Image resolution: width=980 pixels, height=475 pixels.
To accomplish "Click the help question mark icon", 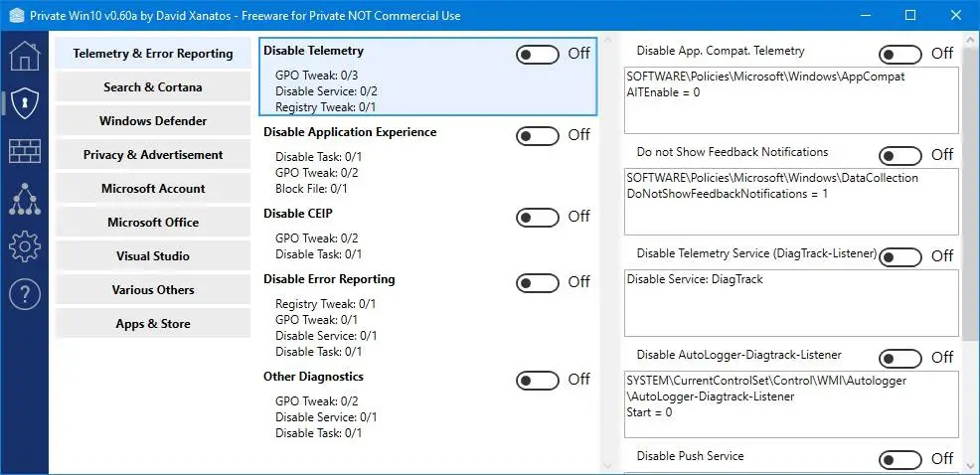I will click(24, 293).
